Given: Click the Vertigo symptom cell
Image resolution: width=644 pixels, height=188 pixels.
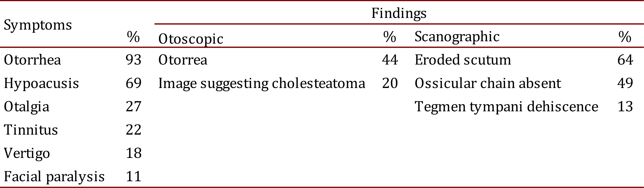Looking at the screenshot, I should (x=27, y=153).
